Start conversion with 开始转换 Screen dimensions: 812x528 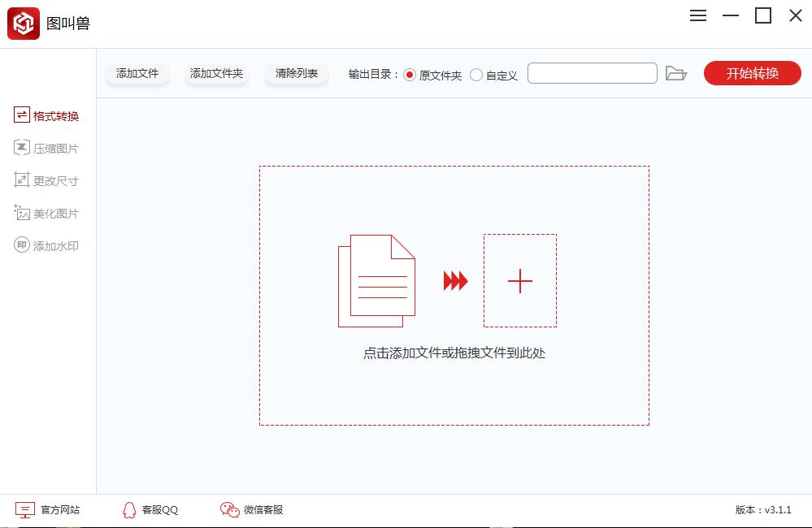click(751, 72)
